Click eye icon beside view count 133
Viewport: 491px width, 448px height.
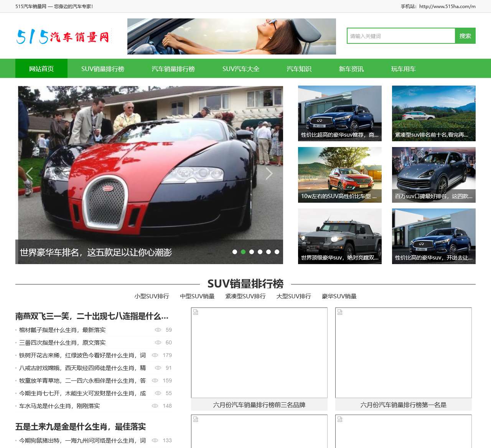point(155,440)
